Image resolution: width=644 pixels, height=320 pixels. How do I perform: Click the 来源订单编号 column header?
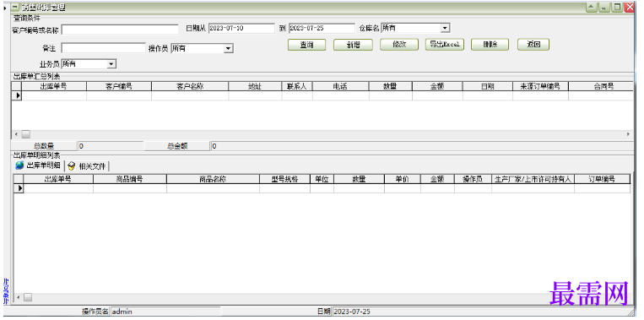click(x=540, y=86)
